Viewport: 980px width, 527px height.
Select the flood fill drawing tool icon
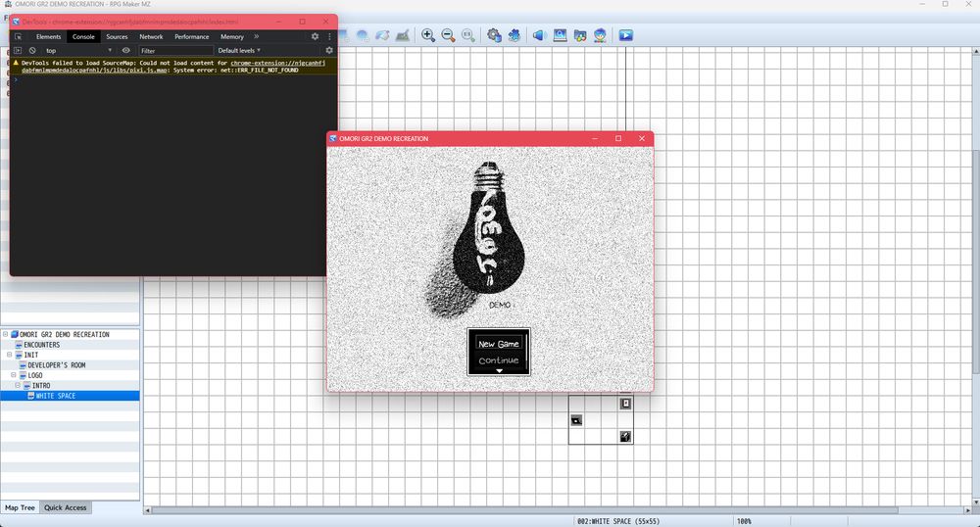[382, 35]
